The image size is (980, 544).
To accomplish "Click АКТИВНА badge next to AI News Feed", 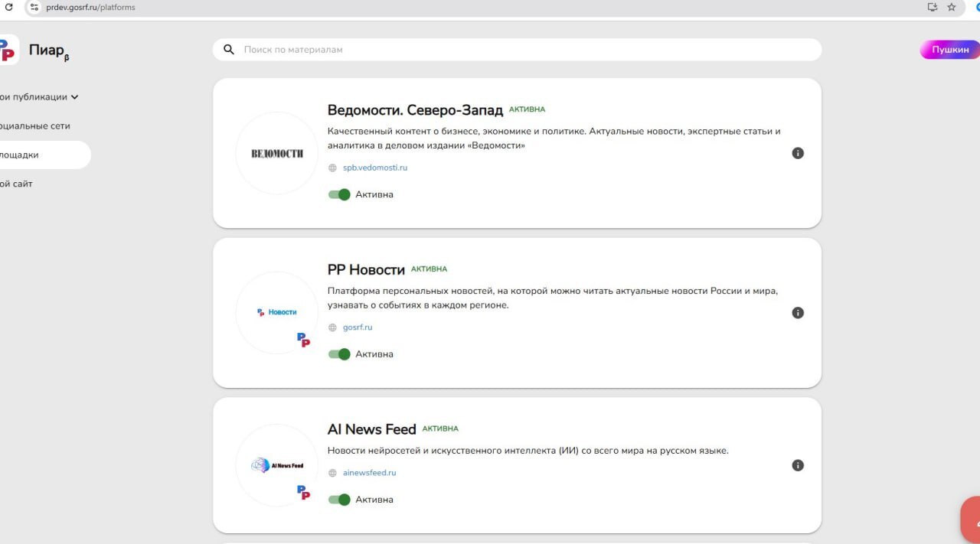I will click(440, 428).
